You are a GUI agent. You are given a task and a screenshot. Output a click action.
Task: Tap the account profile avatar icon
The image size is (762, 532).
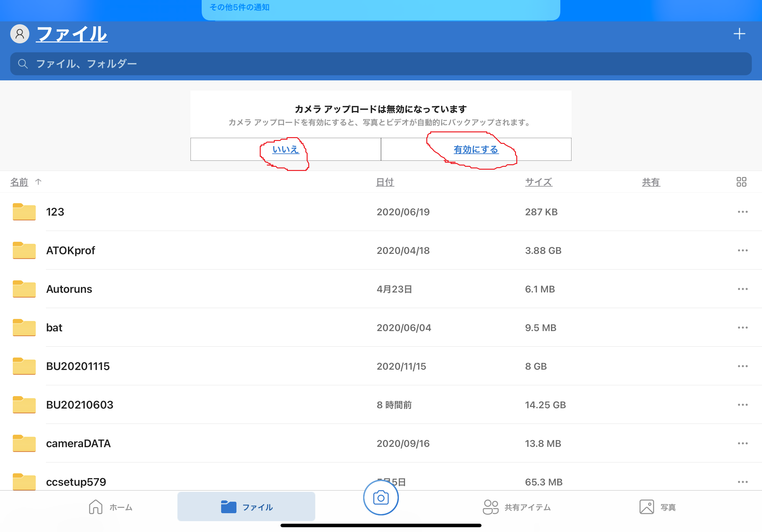pos(19,34)
